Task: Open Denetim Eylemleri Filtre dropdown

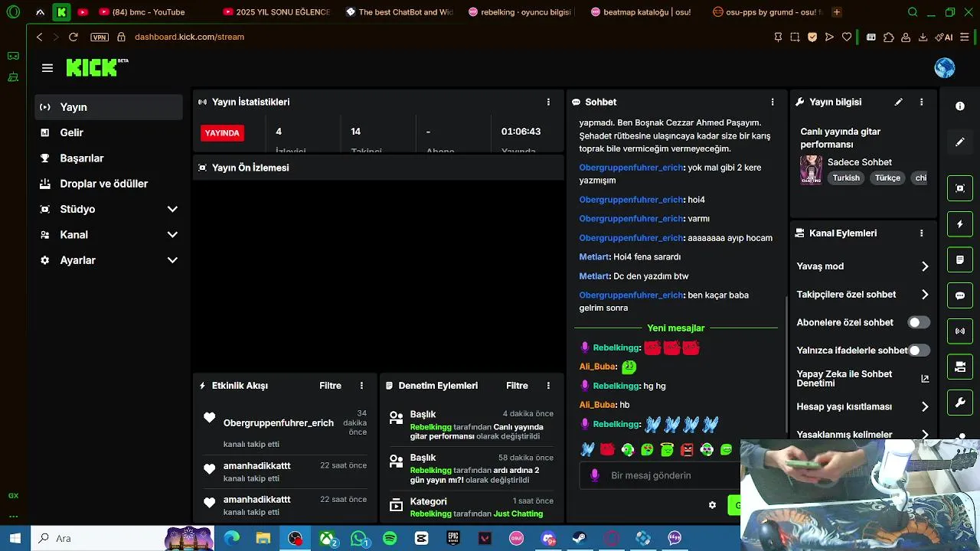Action: [x=517, y=386]
